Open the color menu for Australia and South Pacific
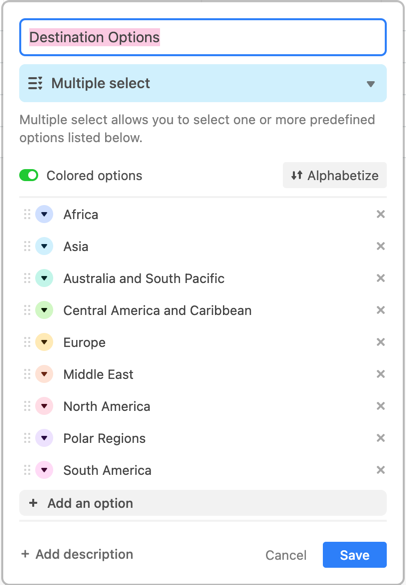 coord(44,278)
